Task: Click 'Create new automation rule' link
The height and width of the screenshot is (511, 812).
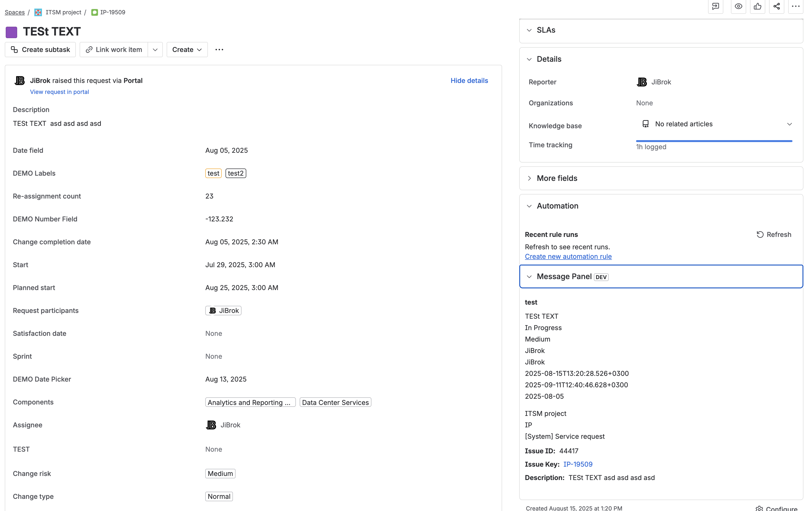Action: click(568, 256)
